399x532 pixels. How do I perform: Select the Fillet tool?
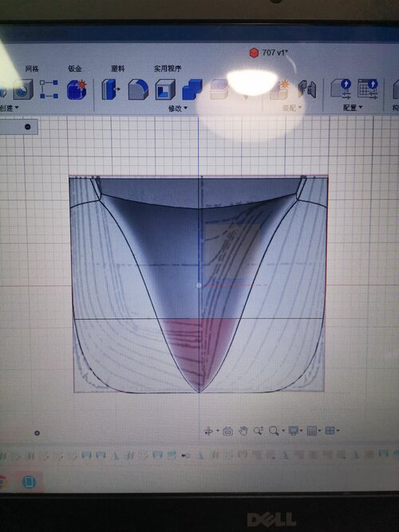[x=138, y=89]
